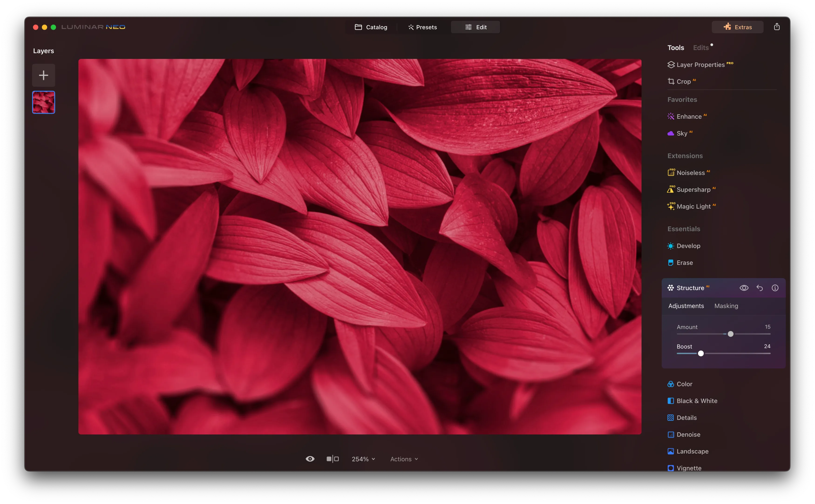
Task: Expand the Color tool panel
Action: 684,384
